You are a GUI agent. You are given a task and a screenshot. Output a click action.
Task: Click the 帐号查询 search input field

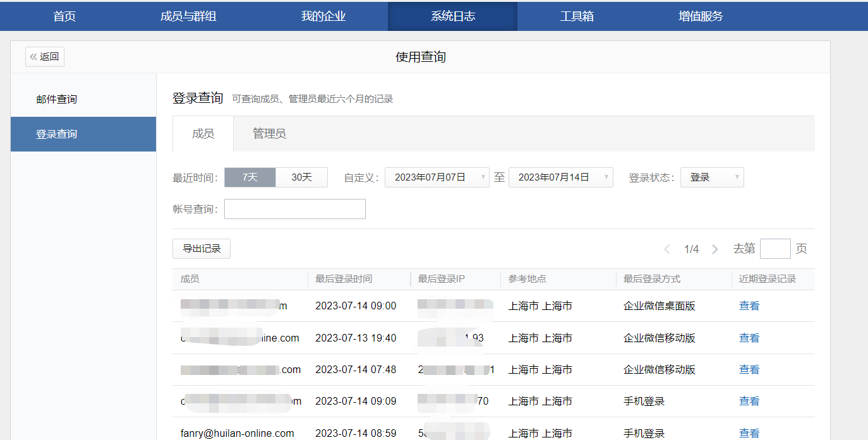tap(295, 209)
